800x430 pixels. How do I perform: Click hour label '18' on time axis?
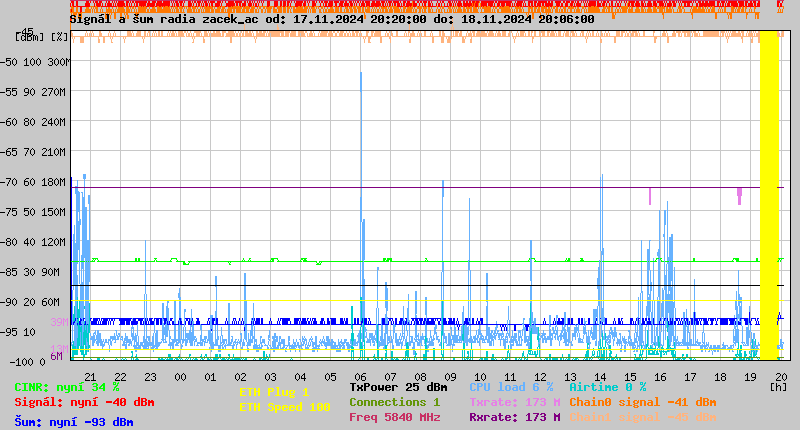pyautogui.click(x=720, y=377)
